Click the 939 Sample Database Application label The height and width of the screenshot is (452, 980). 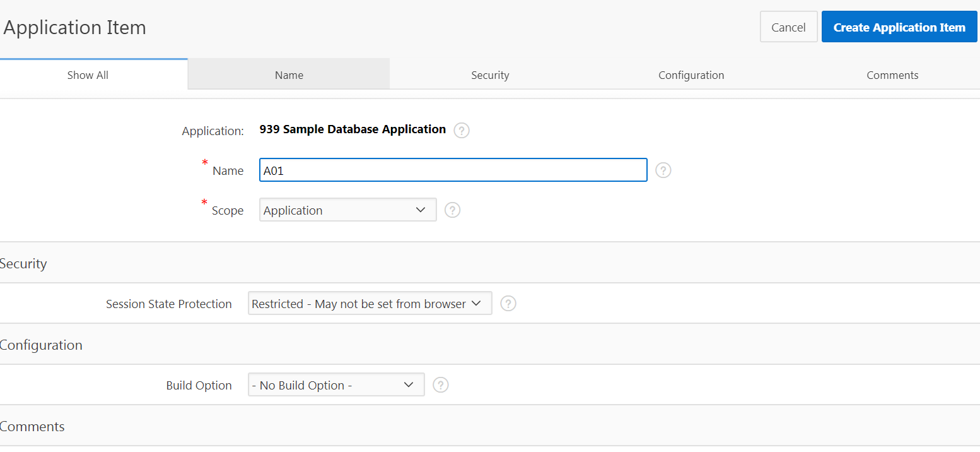pyautogui.click(x=353, y=129)
